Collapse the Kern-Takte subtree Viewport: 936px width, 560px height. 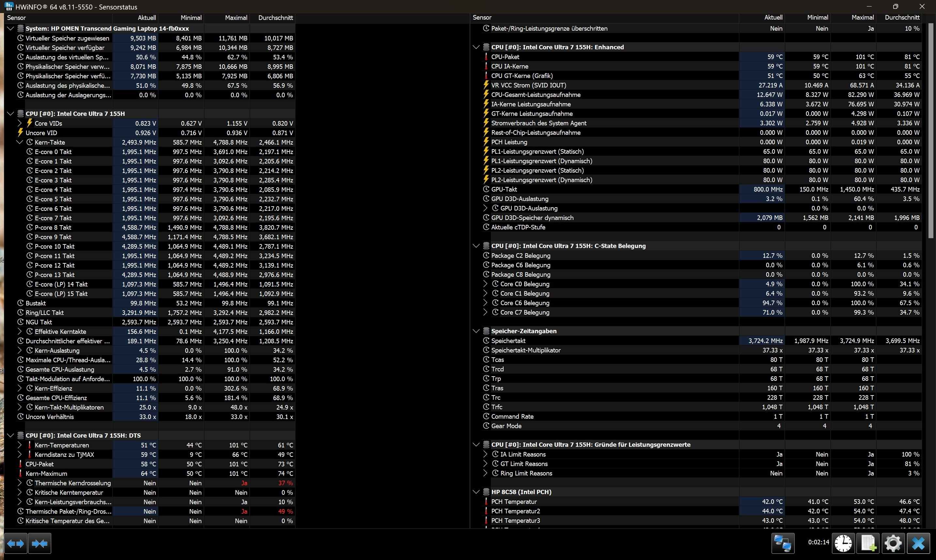pos(20,142)
